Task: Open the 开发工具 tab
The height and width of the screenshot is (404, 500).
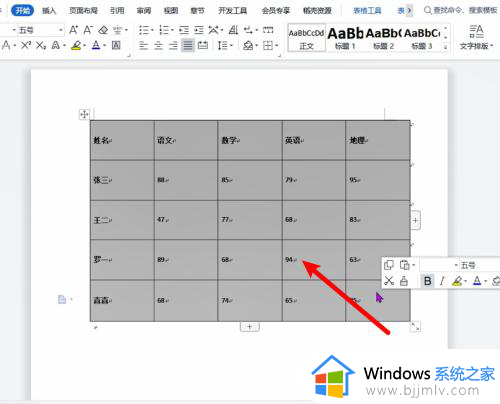Action: click(x=233, y=11)
